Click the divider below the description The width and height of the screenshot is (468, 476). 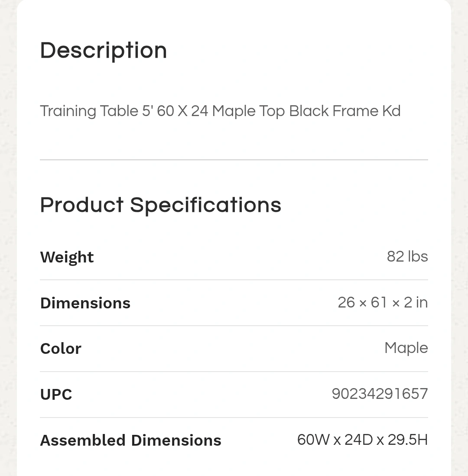coord(234,160)
